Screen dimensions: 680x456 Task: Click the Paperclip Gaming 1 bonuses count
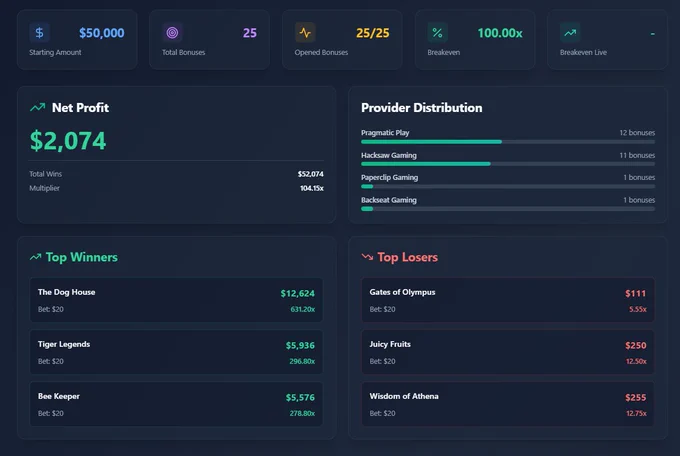click(639, 177)
